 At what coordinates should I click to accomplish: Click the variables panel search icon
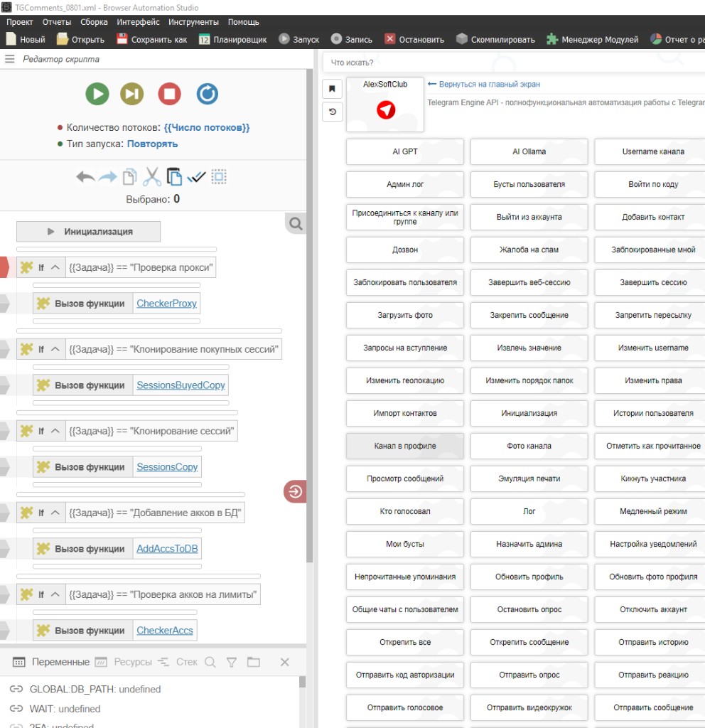click(210, 662)
